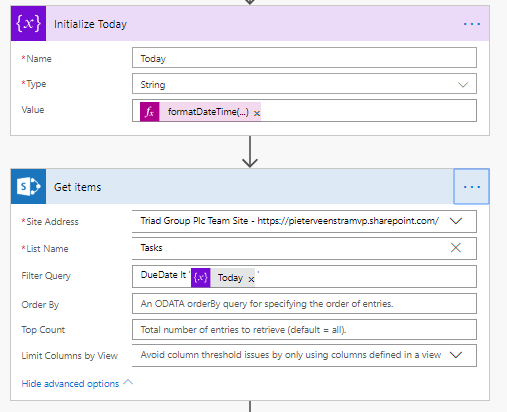Click the Initialize Today variable icon
This screenshot has width=507, height=412.
(28, 24)
